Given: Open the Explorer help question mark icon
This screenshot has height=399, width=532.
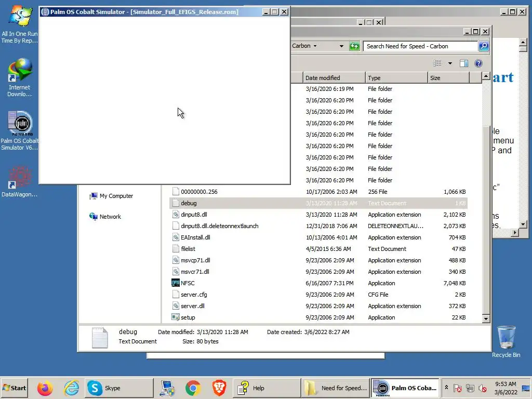Looking at the screenshot, I should point(478,63).
